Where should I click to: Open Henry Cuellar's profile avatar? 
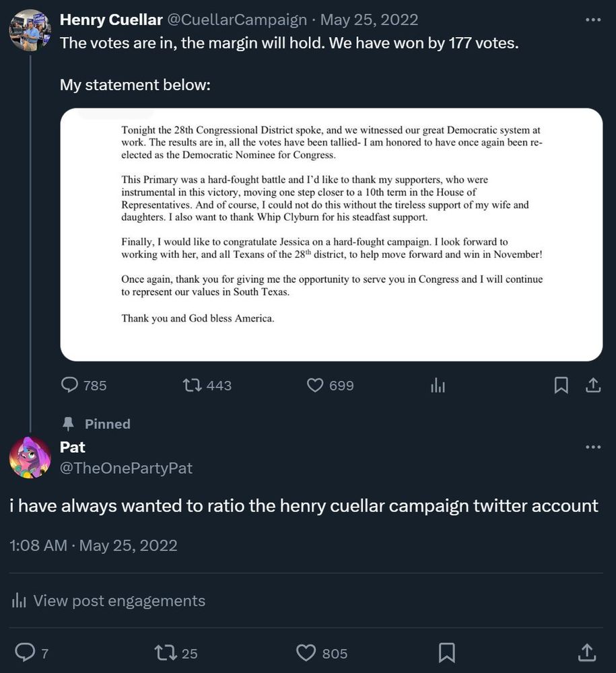coord(30,30)
